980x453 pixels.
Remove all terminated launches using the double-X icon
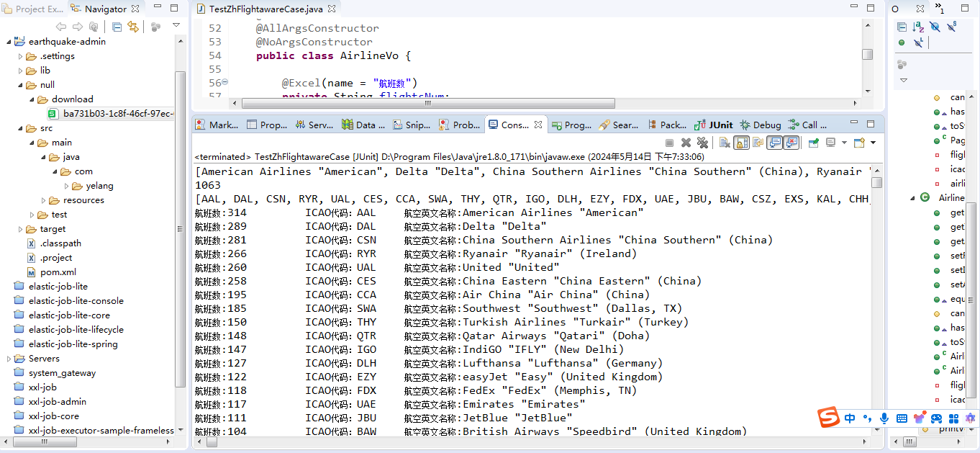[x=702, y=143]
